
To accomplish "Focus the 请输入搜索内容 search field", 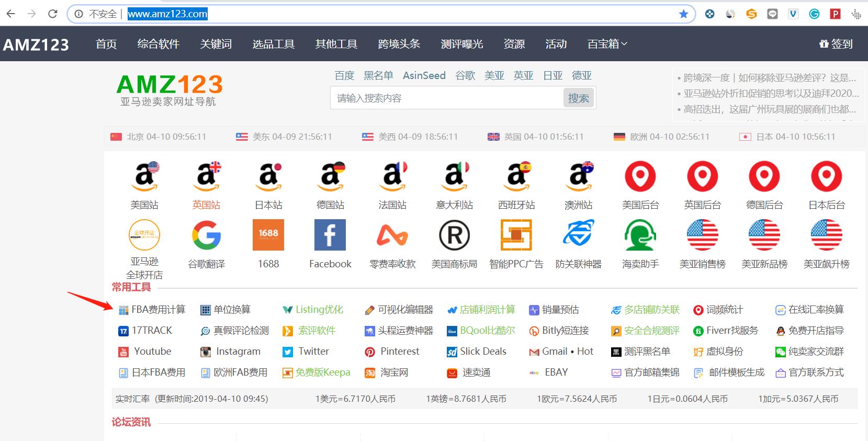I will tap(446, 98).
